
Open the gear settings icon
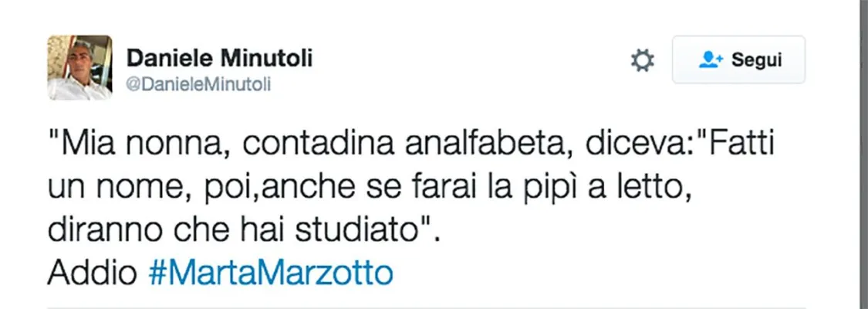(x=642, y=60)
